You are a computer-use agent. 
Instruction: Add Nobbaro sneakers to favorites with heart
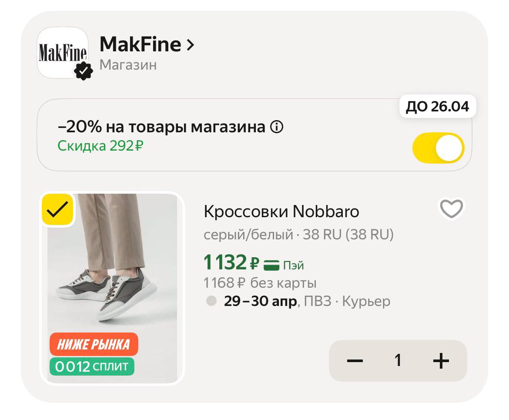tap(451, 209)
